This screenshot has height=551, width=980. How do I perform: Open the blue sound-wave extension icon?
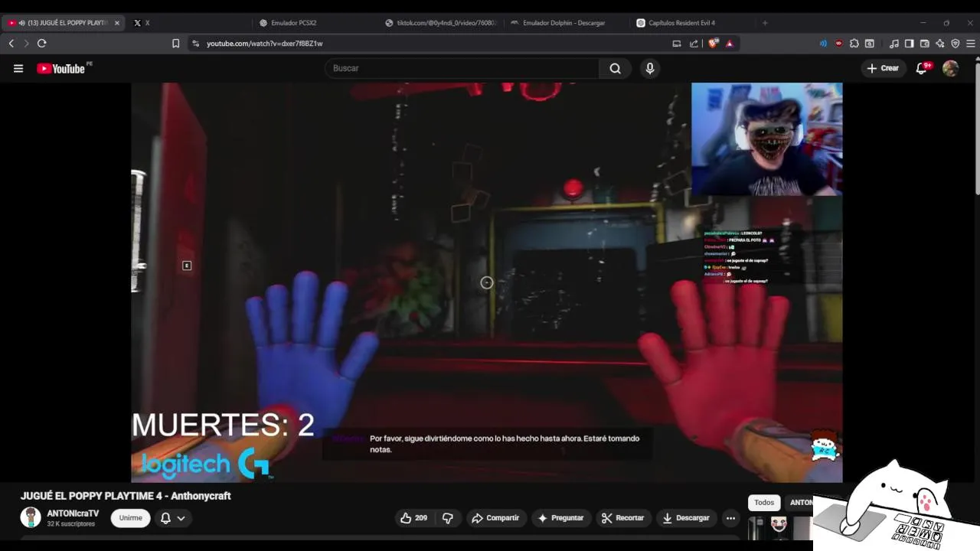point(823,44)
